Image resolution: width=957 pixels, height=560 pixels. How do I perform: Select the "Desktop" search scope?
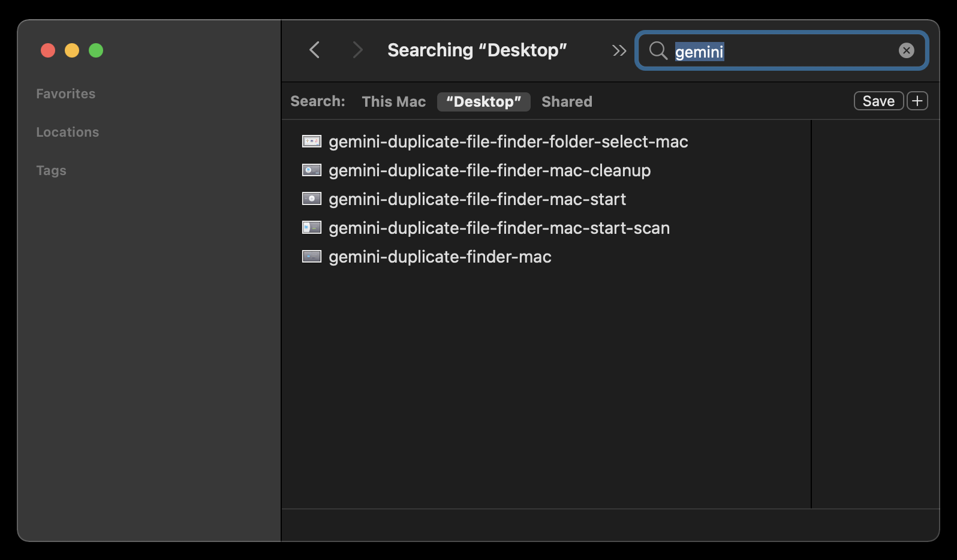click(484, 101)
